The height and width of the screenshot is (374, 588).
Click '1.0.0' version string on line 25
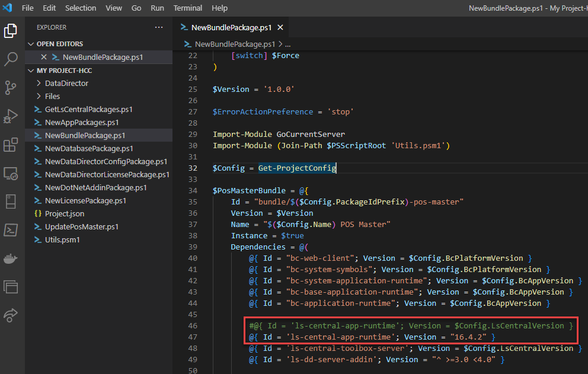tap(279, 89)
